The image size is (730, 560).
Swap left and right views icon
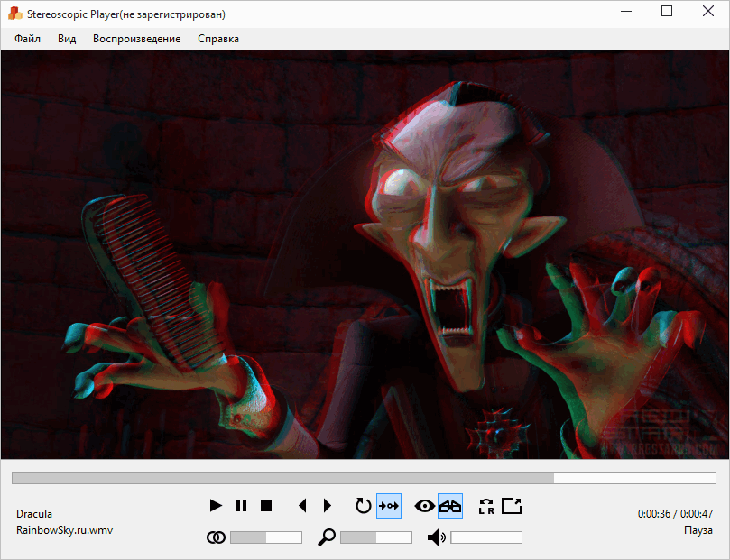coord(486,506)
